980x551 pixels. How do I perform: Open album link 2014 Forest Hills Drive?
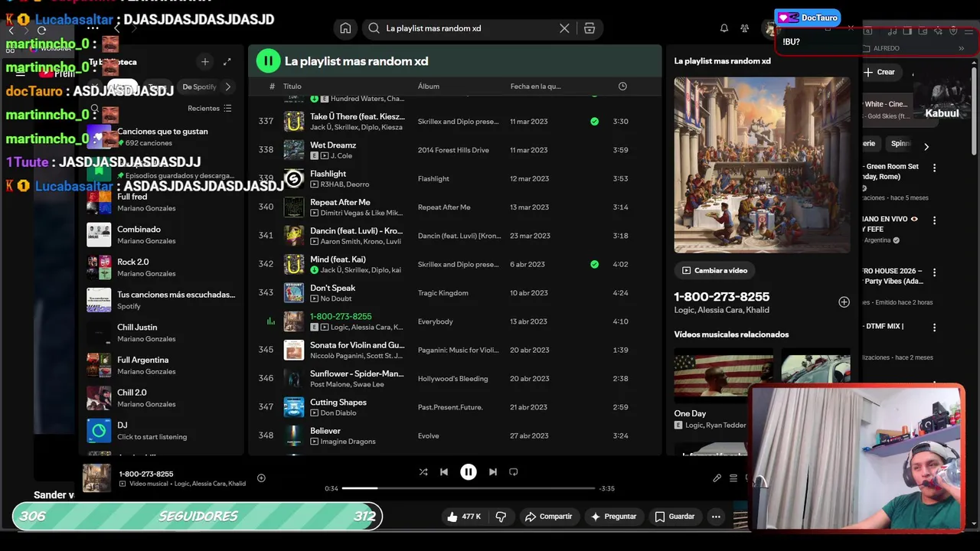tap(453, 150)
